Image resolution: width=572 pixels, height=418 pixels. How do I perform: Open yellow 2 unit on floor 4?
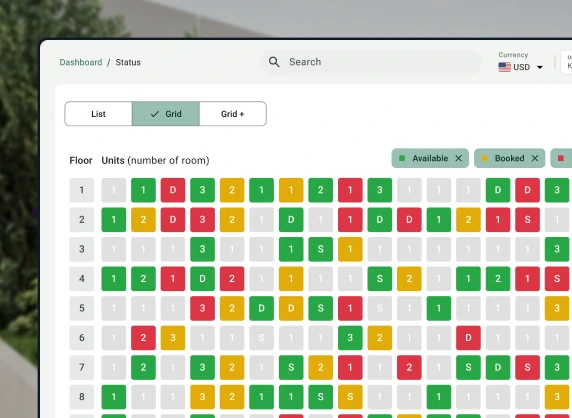pyautogui.click(x=409, y=279)
